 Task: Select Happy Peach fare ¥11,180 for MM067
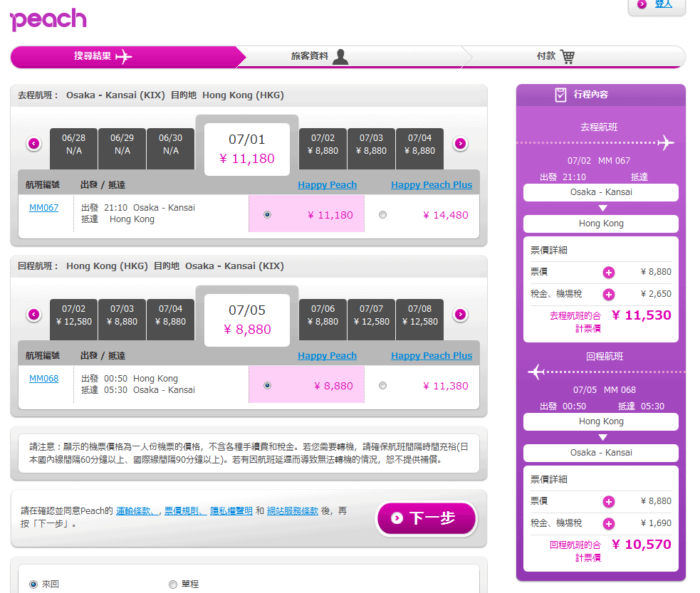(267, 215)
